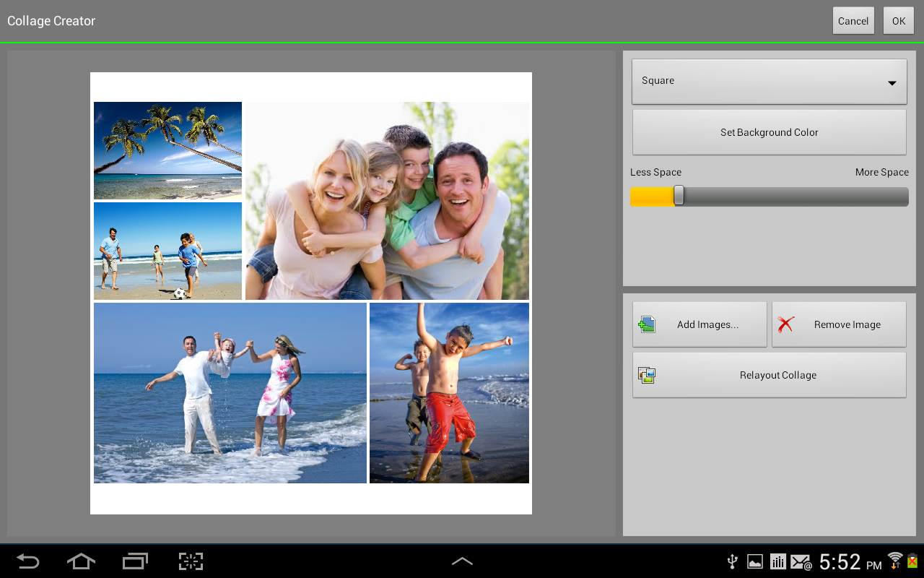Image resolution: width=924 pixels, height=578 pixels.
Task: Select the family piggyback portrait photo
Action: 387,201
